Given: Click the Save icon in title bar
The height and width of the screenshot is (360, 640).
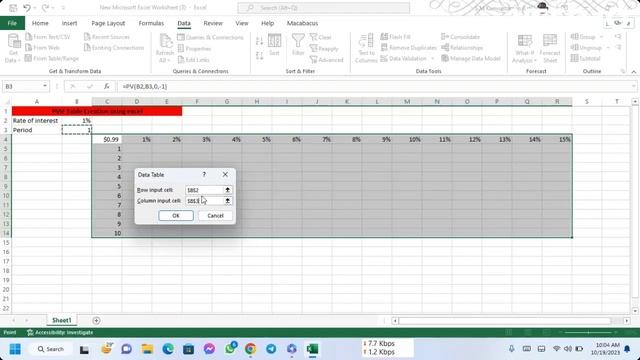Looking at the screenshot, I should pos(13,7).
